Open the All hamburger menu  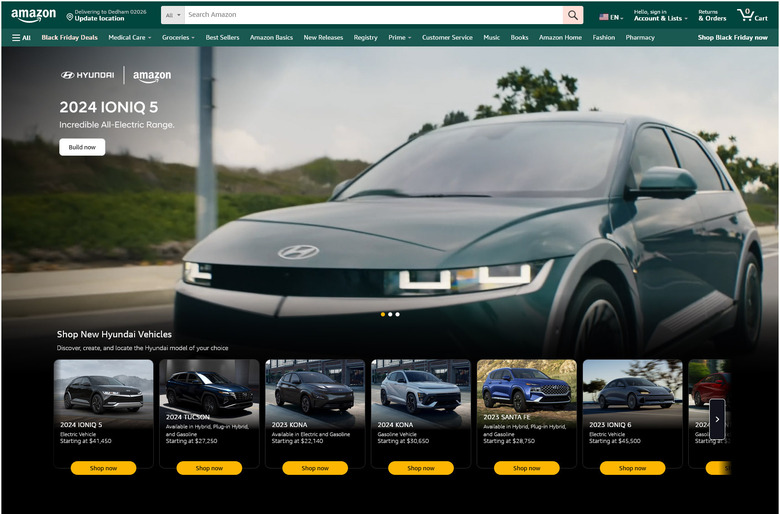21,37
